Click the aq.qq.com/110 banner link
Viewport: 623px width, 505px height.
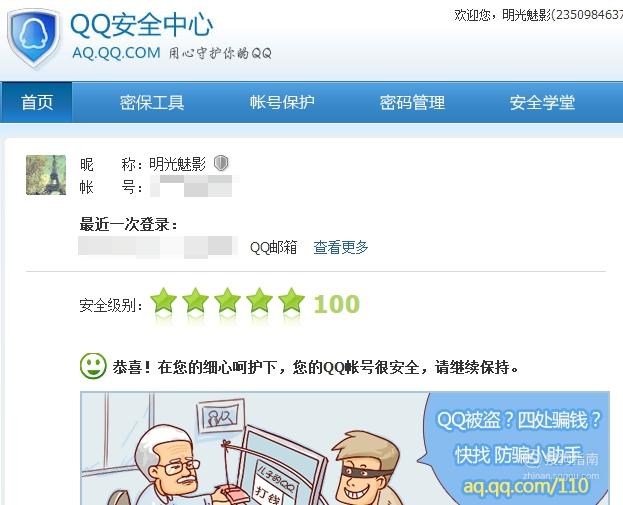click(x=526, y=486)
